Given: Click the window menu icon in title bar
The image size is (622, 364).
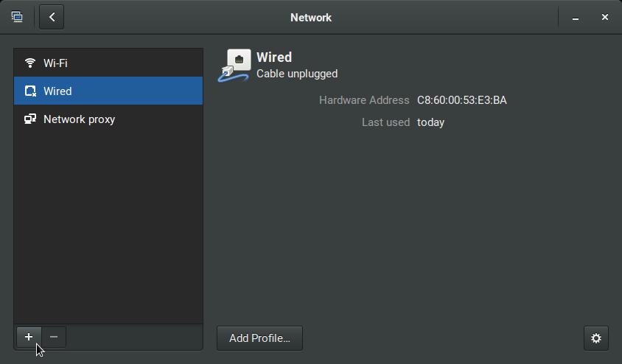Looking at the screenshot, I should (x=17, y=17).
